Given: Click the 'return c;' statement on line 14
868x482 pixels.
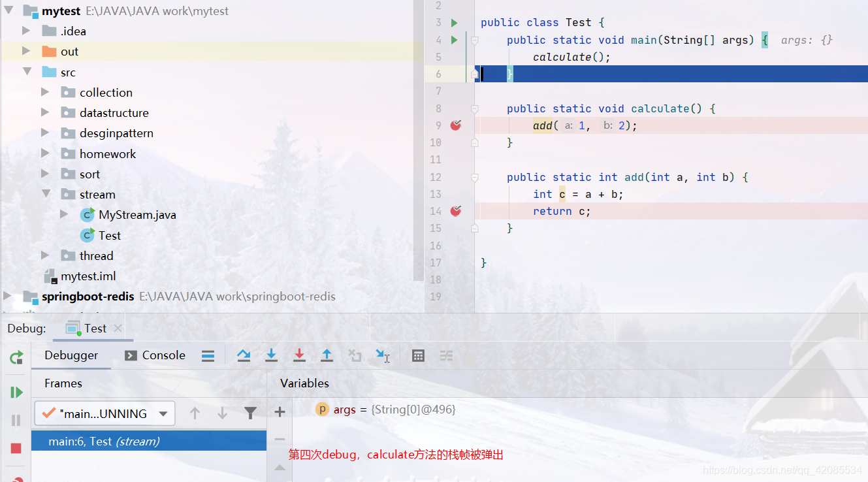Looking at the screenshot, I should (562, 211).
